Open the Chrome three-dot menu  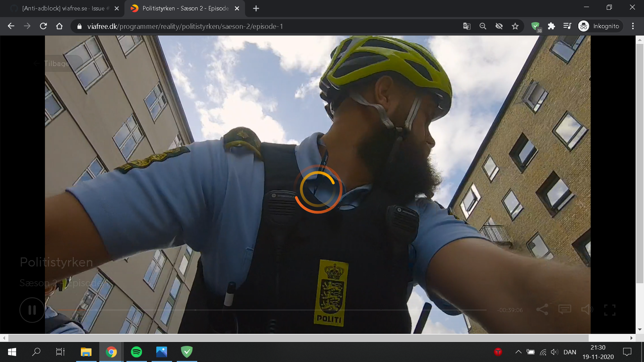coord(633,26)
